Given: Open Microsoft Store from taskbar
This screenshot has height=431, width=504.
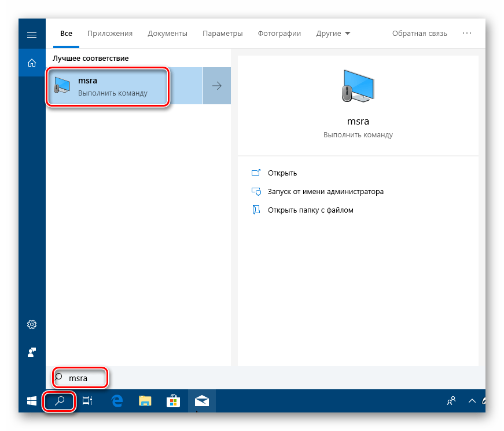Looking at the screenshot, I should coord(173,401).
